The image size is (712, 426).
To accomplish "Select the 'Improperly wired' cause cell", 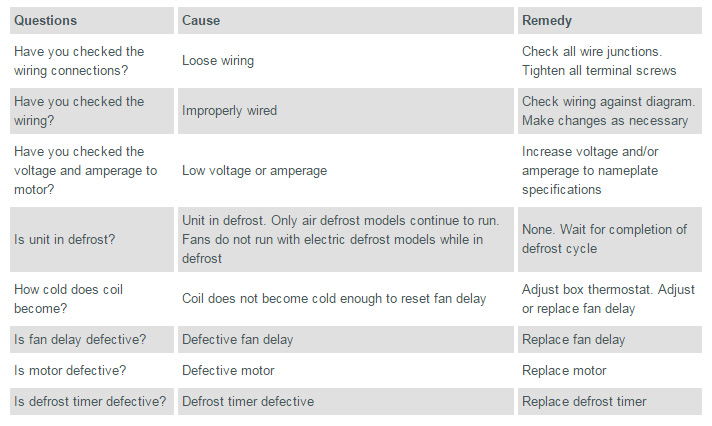I will click(229, 111).
